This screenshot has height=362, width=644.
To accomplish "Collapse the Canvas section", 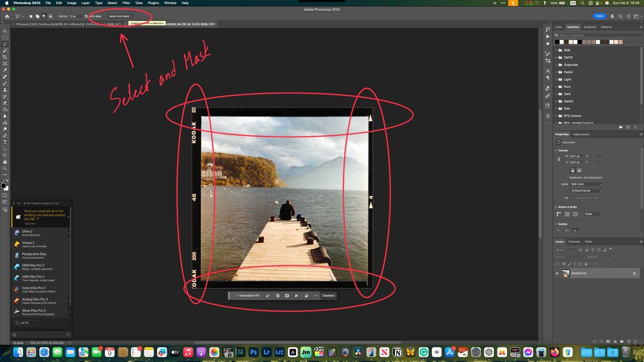I will pos(556,150).
